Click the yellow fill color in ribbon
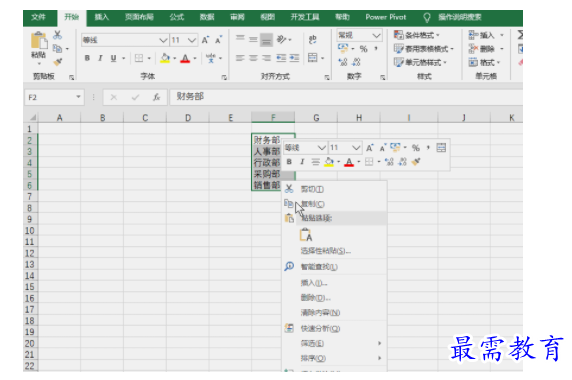This screenshot has height=380, width=572. [165, 58]
